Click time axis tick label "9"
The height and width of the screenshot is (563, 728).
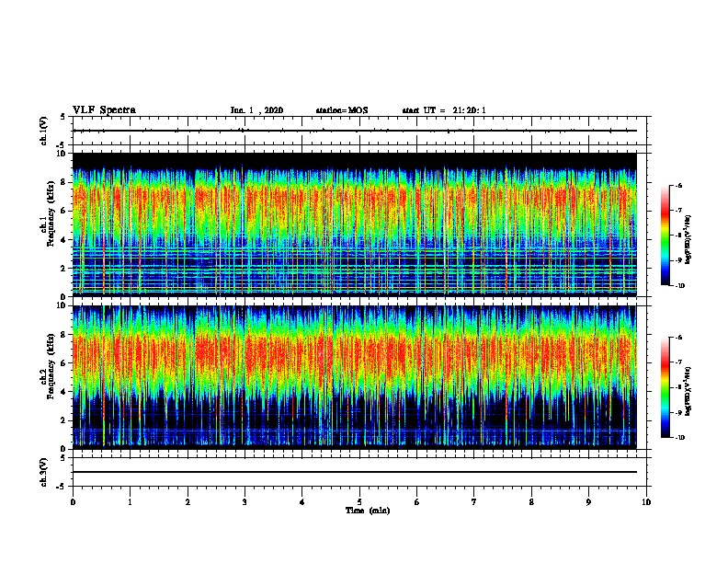pyautogui.click(x=589, y=501)
